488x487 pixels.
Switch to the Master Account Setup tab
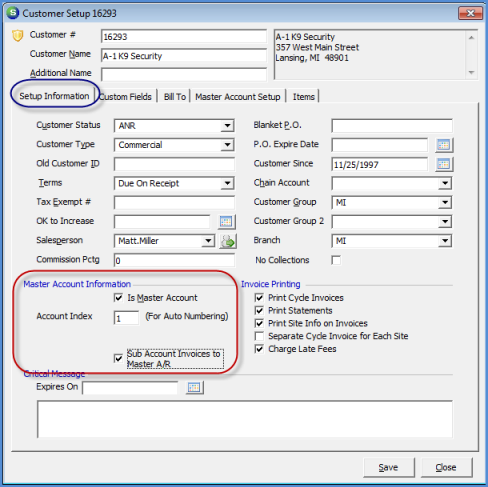coord(238,97)
